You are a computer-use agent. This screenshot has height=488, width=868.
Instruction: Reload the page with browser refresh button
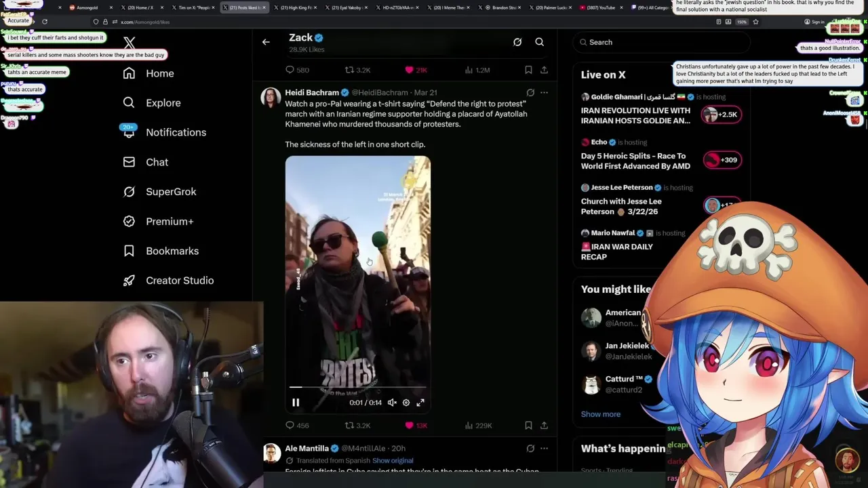coord(45,22)
